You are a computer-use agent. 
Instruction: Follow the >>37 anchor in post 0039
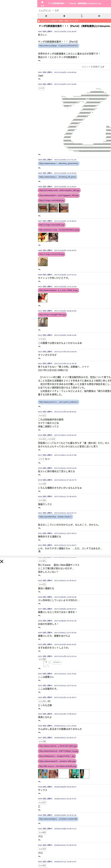pyautogui.click(x=42, y=803)
